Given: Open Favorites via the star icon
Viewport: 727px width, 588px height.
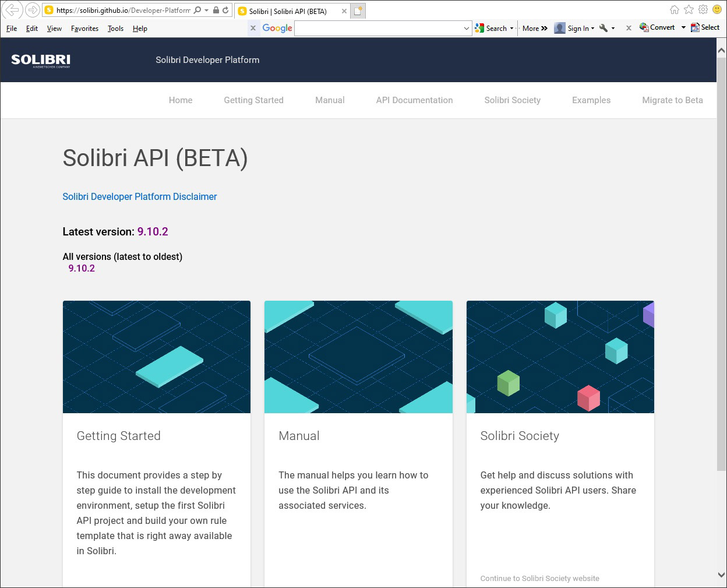Looking at the screenshot, I should click(x=689, y=10).
